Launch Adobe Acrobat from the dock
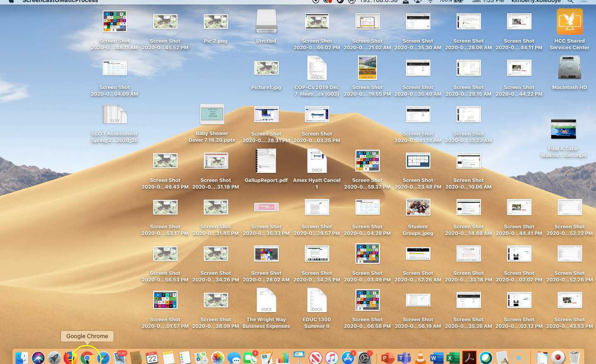The image size is (596, 364). tap(469, 357)
